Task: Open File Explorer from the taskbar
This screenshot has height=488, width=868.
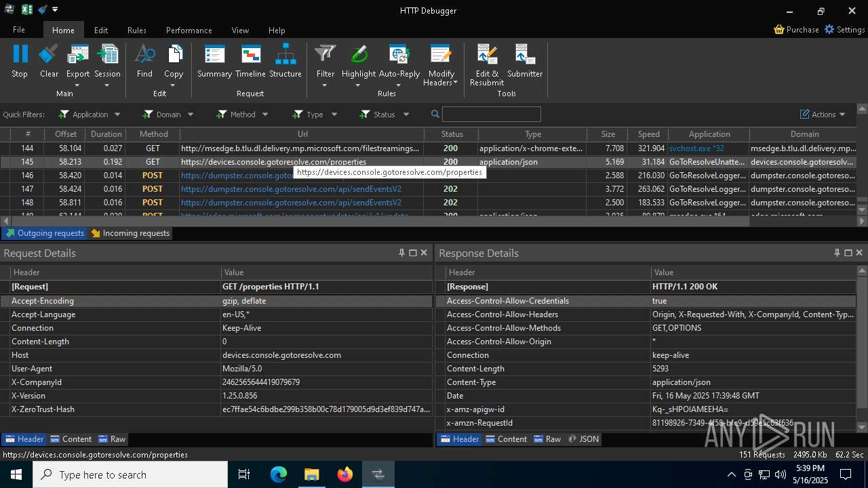Action: [x=312, y=474]
